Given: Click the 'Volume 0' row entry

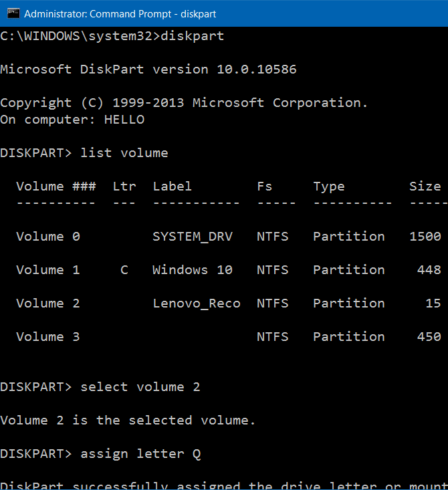Looking at the screenshot, I should [x=48, y=237].
